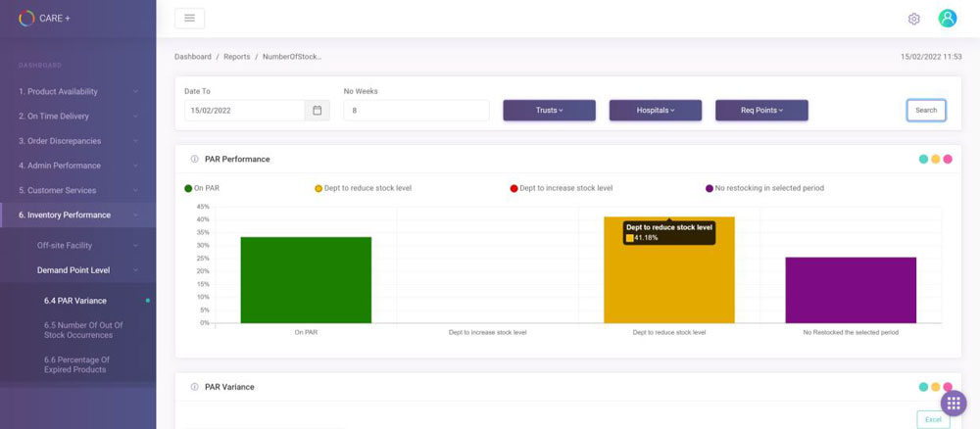Click the 15/02/2022 11:53 timestamp
The width and height of the screenshot is (980, 429).
pyautogui.click(x=931, y=57)
